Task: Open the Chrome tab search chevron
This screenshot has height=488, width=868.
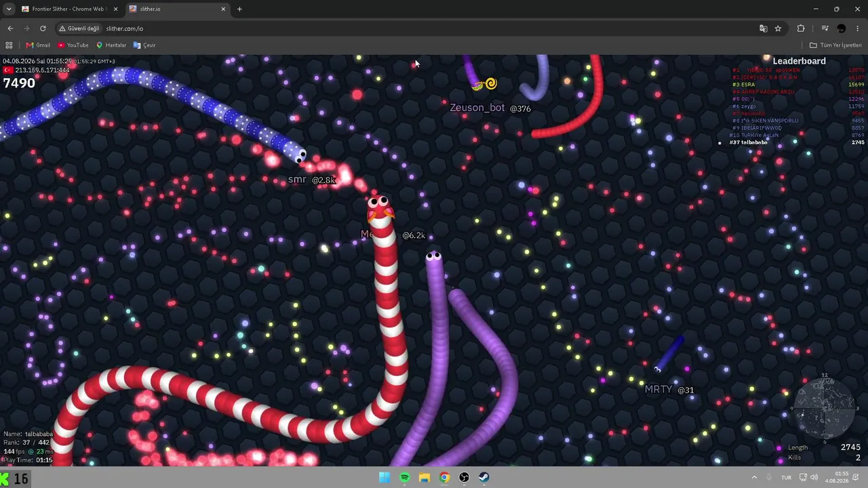Action: tap(9, 9)
